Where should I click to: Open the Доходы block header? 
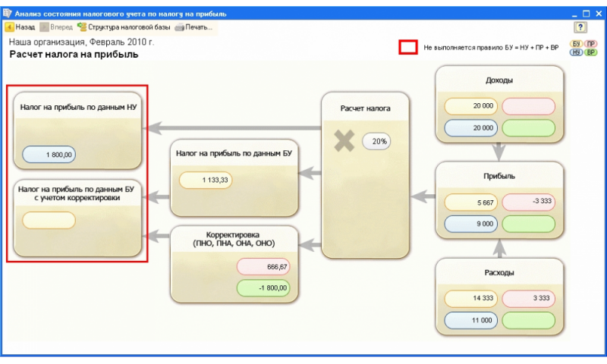[x=498, y=80]
